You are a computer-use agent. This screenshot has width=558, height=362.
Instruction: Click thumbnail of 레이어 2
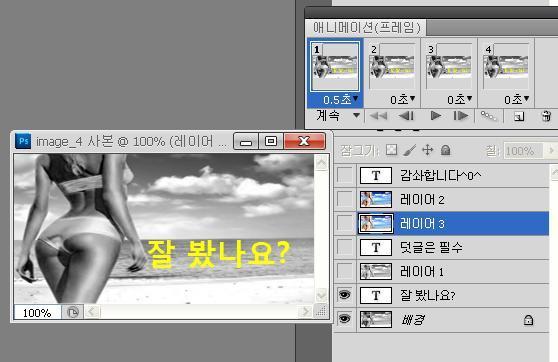point(376,199)
